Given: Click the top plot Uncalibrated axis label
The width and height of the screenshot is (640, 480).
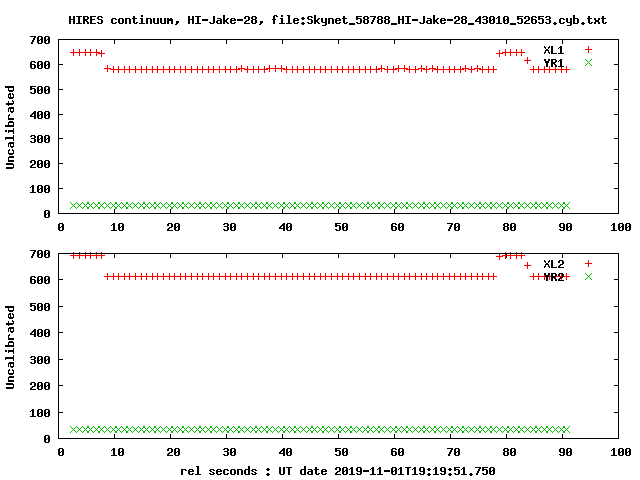Looking at the screenshot, I should [10, 127].
